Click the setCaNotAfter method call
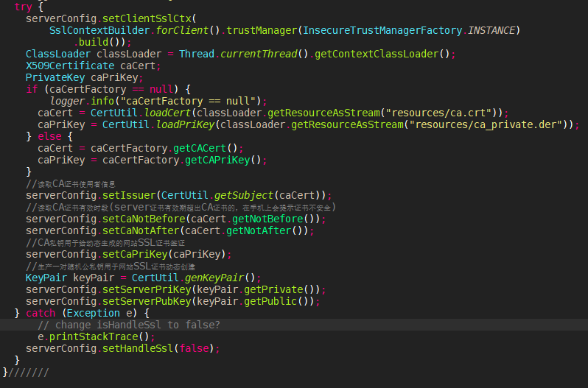Image resolution: width=588 pixels, height=388 pixels. click(x=141, y=230)
